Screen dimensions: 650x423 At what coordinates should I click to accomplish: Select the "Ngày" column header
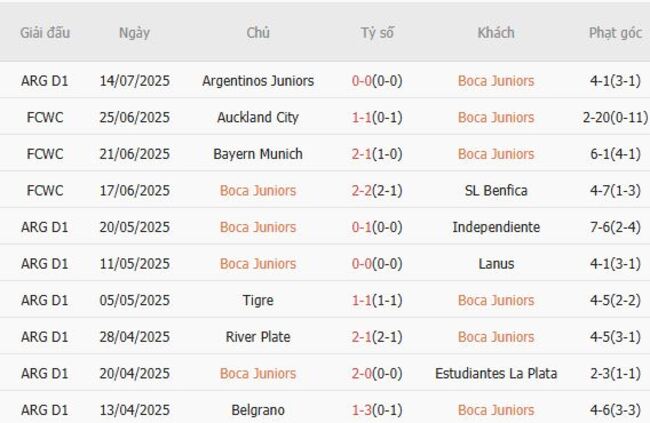tap(134, 33)
